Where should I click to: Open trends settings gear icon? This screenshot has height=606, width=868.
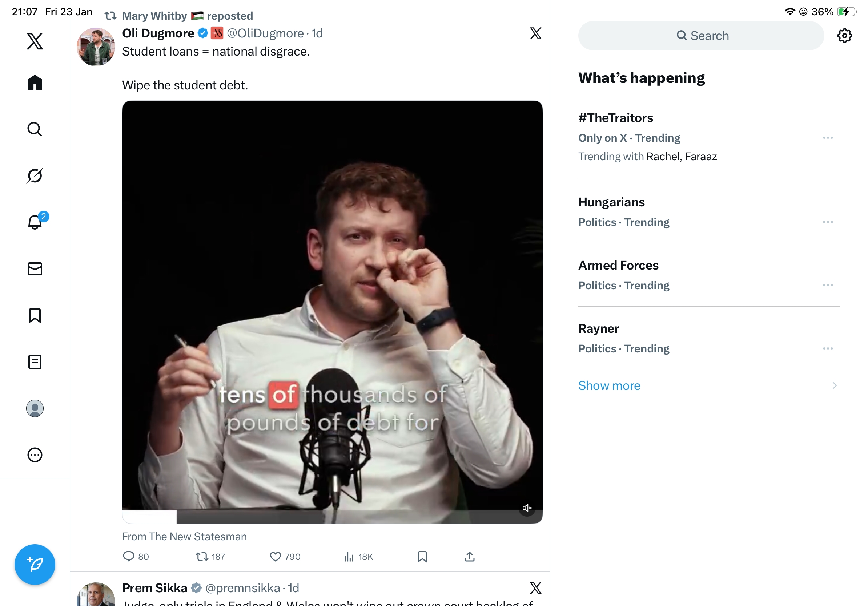point(844,36)
